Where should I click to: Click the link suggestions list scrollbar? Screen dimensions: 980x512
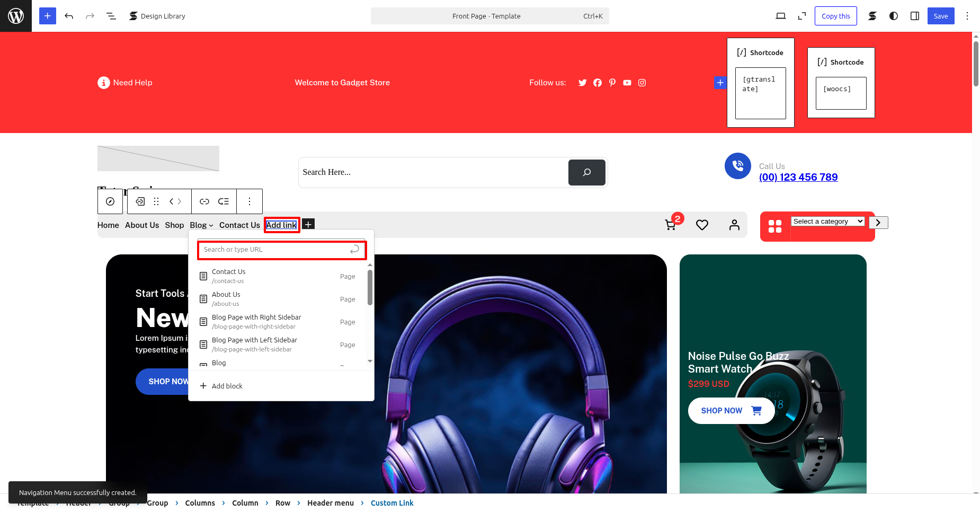click(370, 288)
